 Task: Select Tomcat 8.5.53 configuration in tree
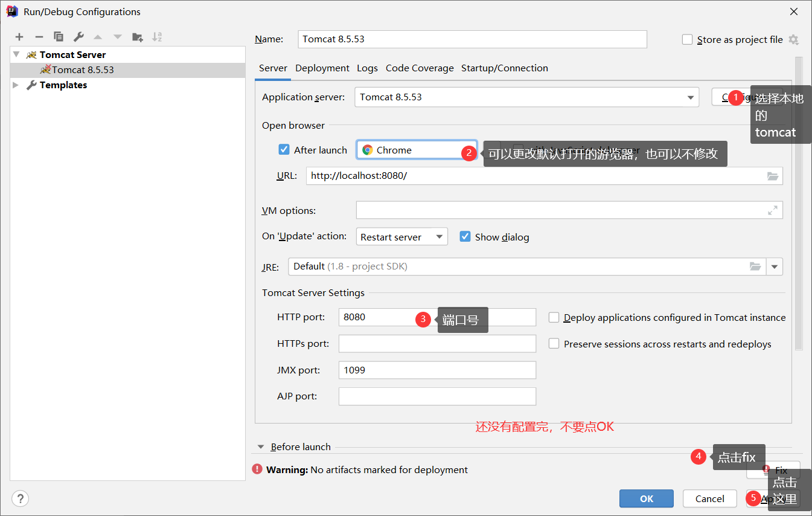pyautogui.click(x=127, y=70)
